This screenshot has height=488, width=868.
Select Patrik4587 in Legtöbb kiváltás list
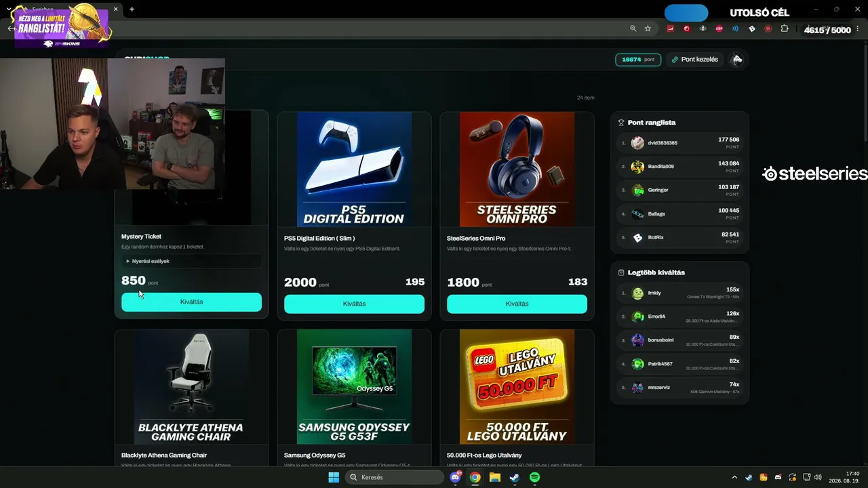point(680,364)
